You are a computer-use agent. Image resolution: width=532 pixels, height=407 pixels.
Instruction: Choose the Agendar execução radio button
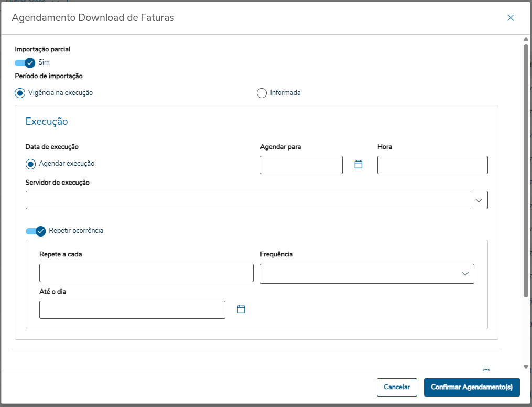(x=30, y=164)
